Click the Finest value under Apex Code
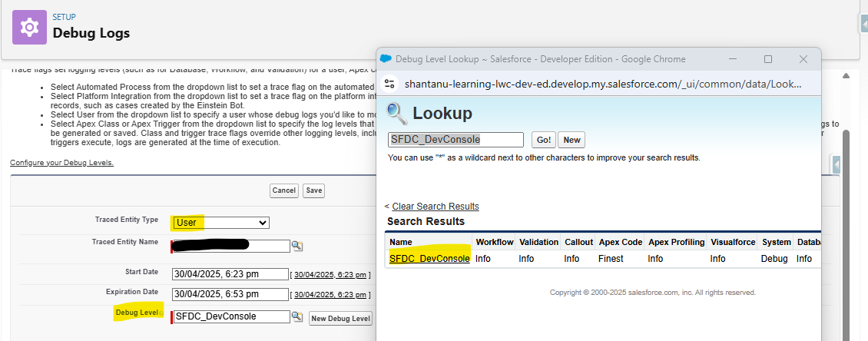Screen dimensions: 868x341 (611, 259)
